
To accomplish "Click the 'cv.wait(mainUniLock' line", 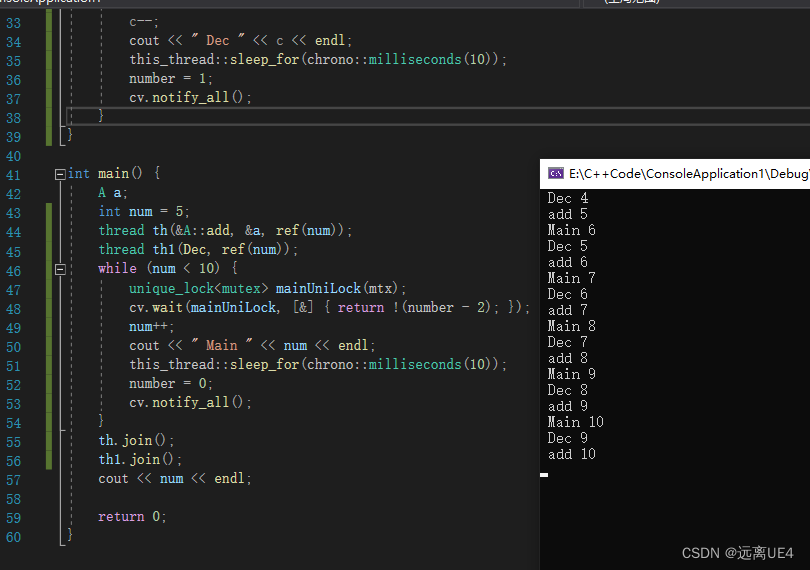I will [x=330, y=307].
